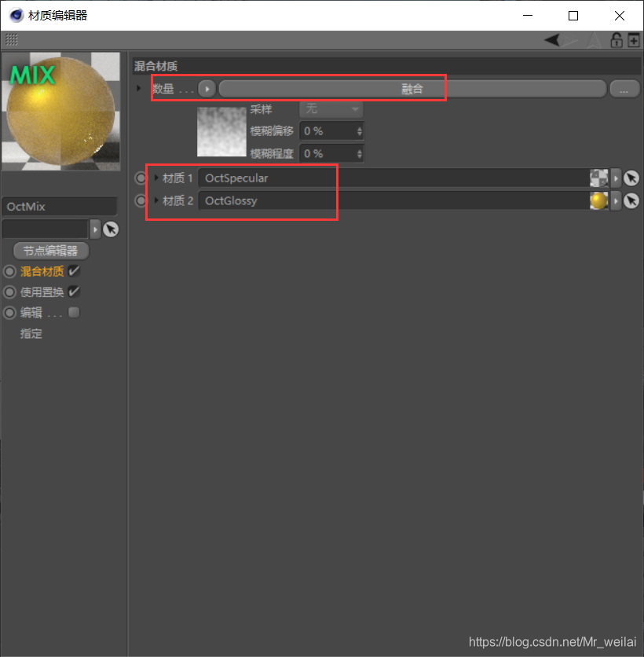This screenshot has height=657, width=644.
Task: Click the Cinema 4D logo in title bar
Action: (16, 16)
